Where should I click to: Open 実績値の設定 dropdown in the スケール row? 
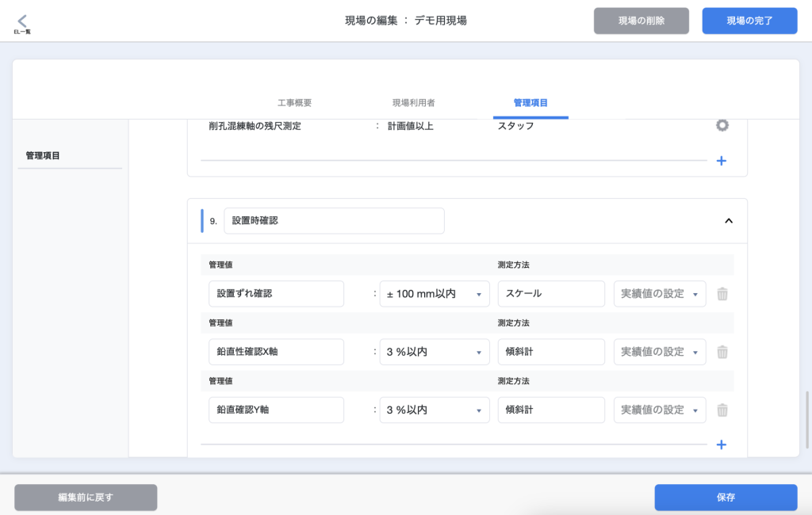click(659, 294)
